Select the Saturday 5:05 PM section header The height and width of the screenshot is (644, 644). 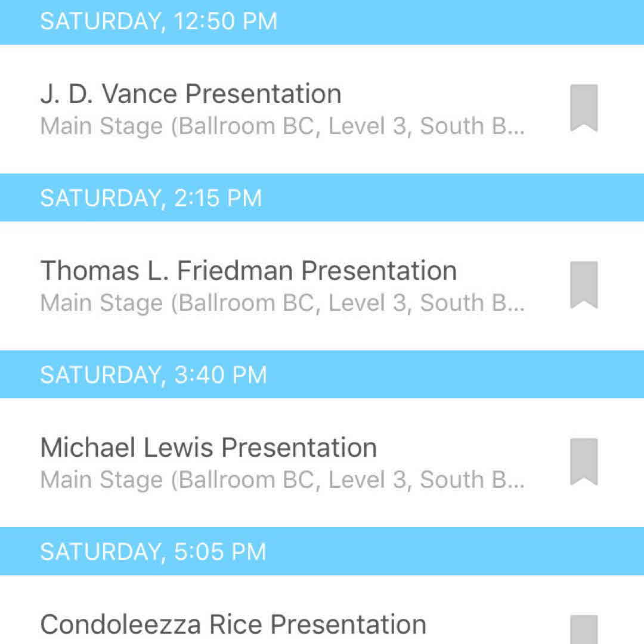click(x=153, y=552)
